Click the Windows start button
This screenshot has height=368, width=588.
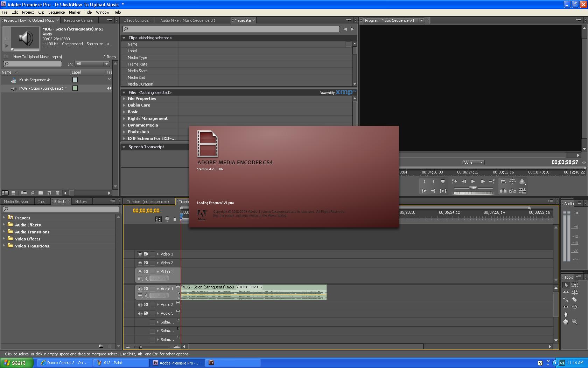point(17,363)
